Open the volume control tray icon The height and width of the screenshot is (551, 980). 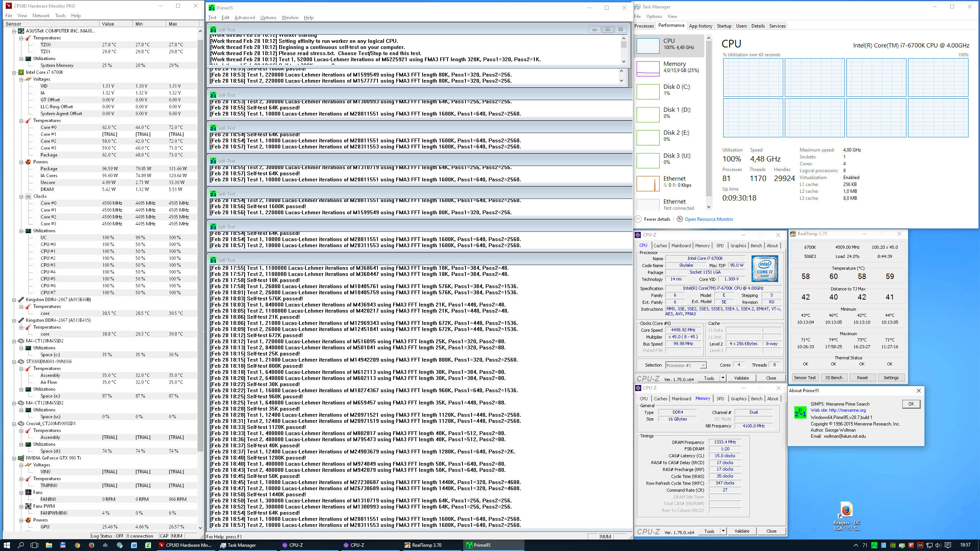pos(938,545)
